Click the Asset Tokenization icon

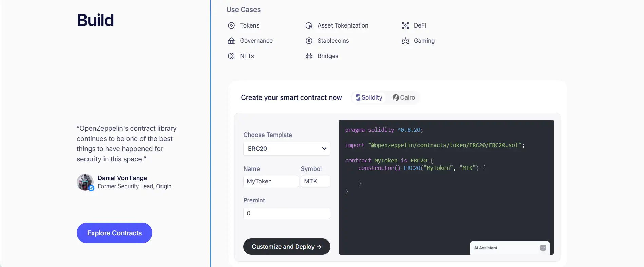tap(309, 25)
